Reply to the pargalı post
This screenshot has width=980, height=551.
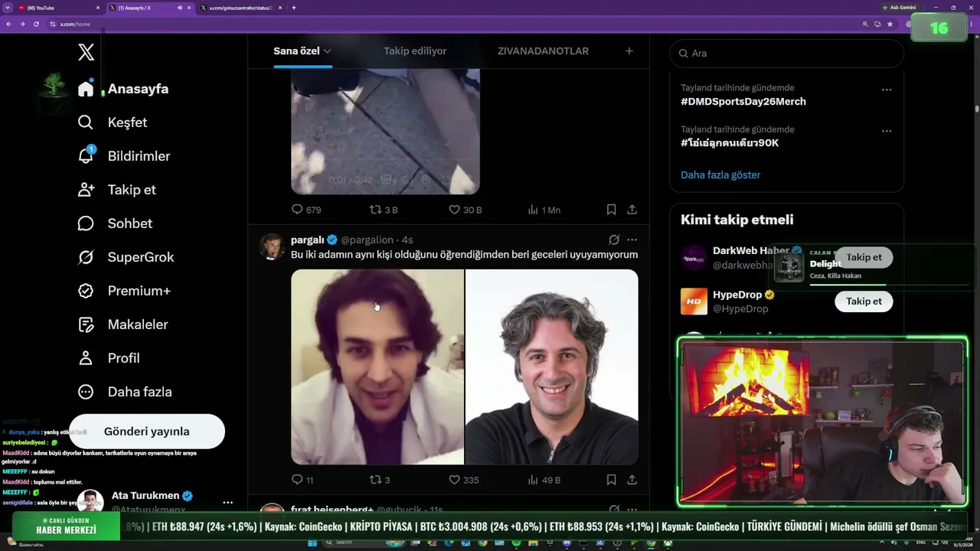click(297, 480)
